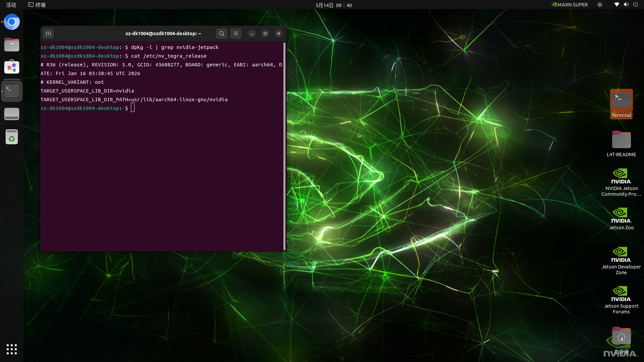This screenshot has height=362, width=644.
Task: Open the L4T-README folder
Action: coord(621,144)
